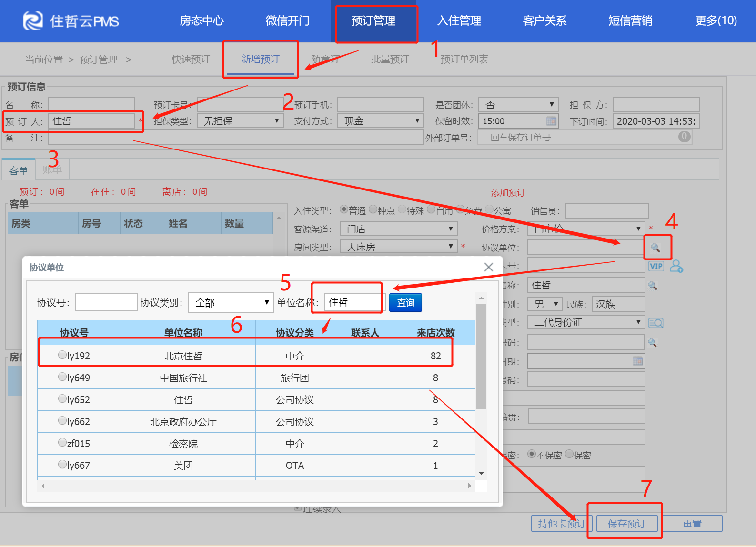Select radio for agreement zf015
The image size is (756, 547).
click(x=62, y=442)
